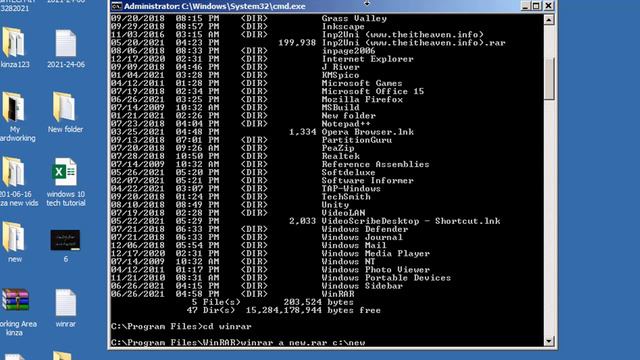640x360 pixels.
Task: Click the 'Microsoft Office 15' row
Action: pos(267,91)
